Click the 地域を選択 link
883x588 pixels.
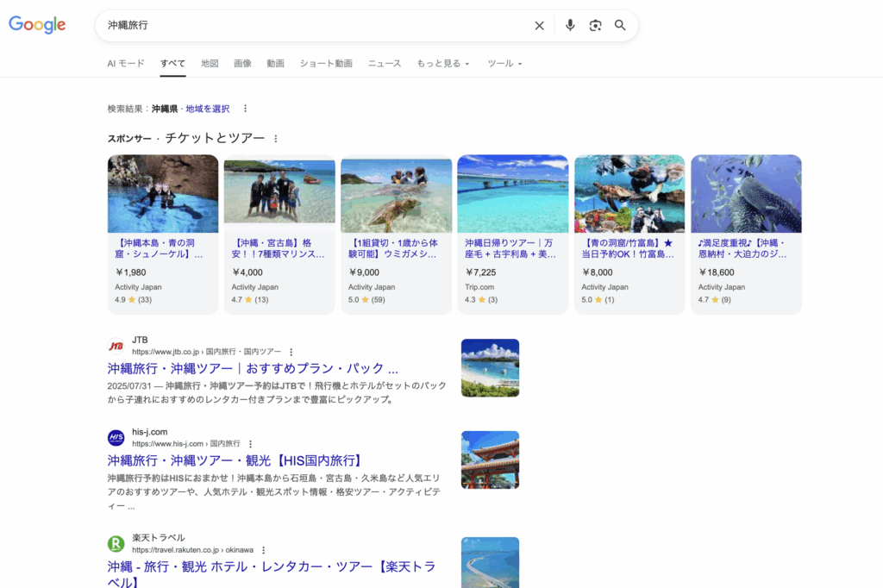tap(208, 109)
